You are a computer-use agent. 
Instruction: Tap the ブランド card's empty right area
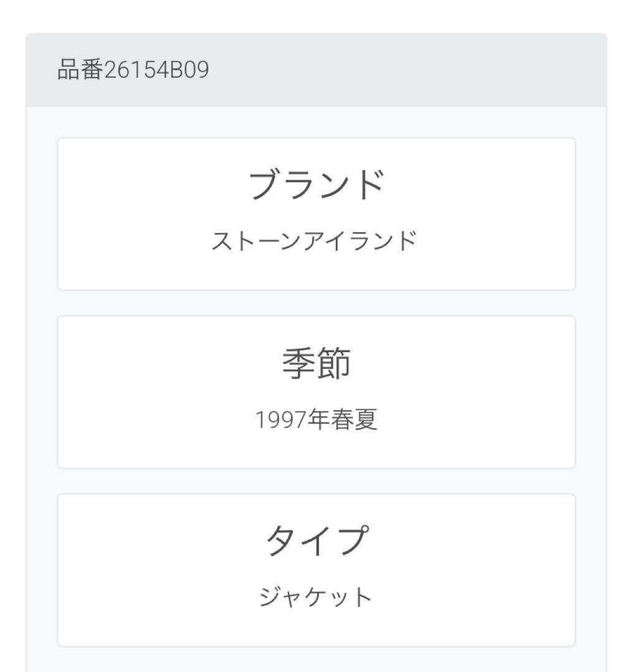point(510,214)
